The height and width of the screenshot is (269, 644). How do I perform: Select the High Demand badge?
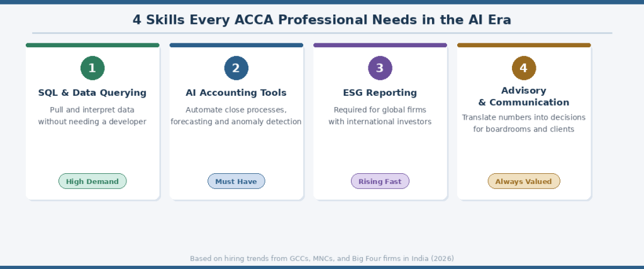tap(92, 181)
